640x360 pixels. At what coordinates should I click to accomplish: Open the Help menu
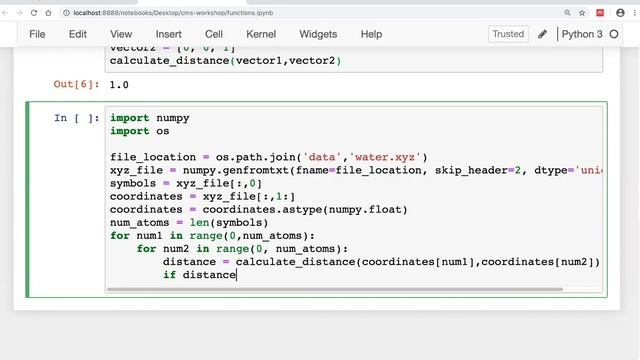click(x=371, y=34)
